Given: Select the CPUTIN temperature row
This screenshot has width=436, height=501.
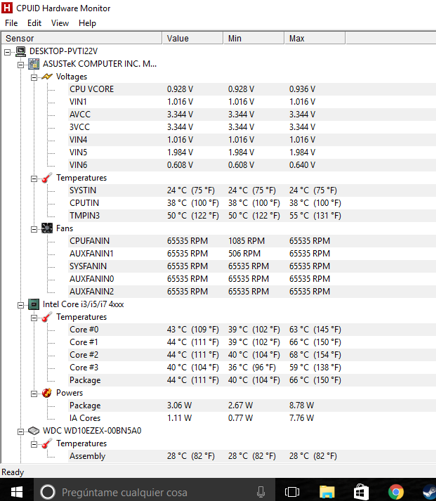Looking at the screenshot, I should [x=252, y=203].
